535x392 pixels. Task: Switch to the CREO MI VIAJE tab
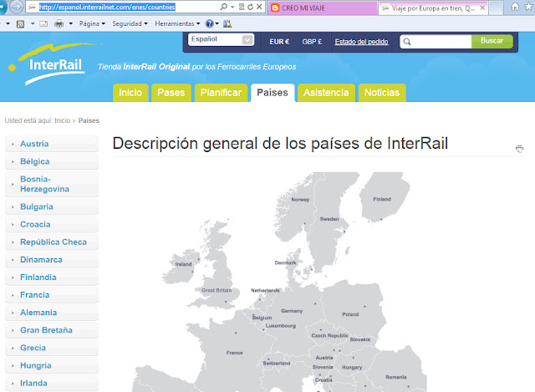point(323,8)
